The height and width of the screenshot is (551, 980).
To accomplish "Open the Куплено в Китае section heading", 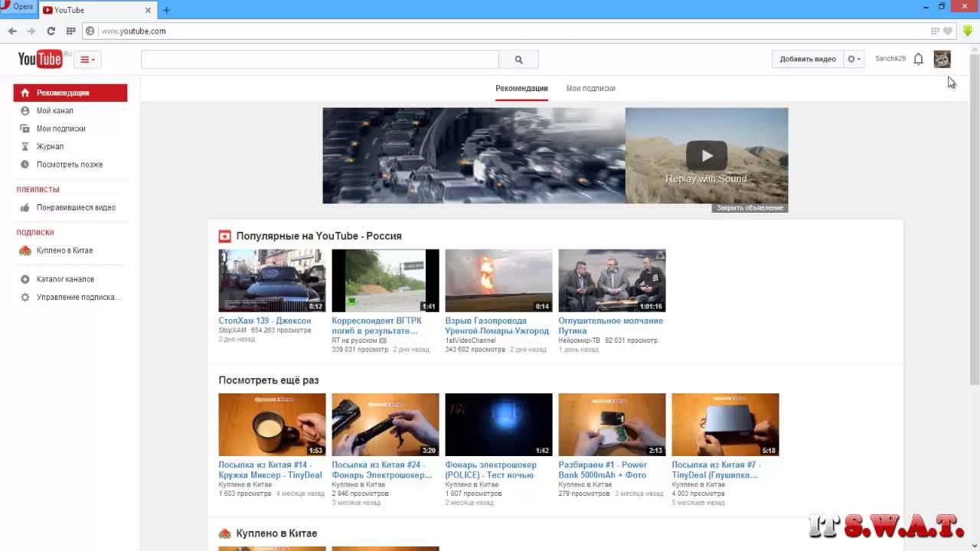I will coord(276,533).
